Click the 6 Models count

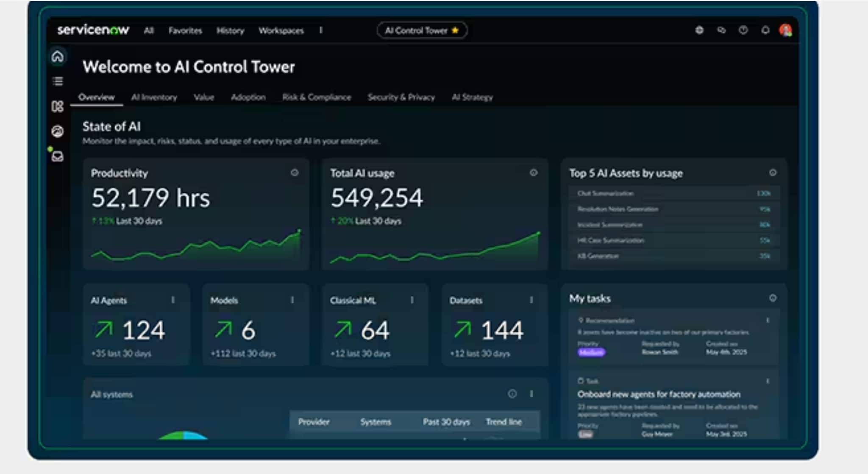248,330
